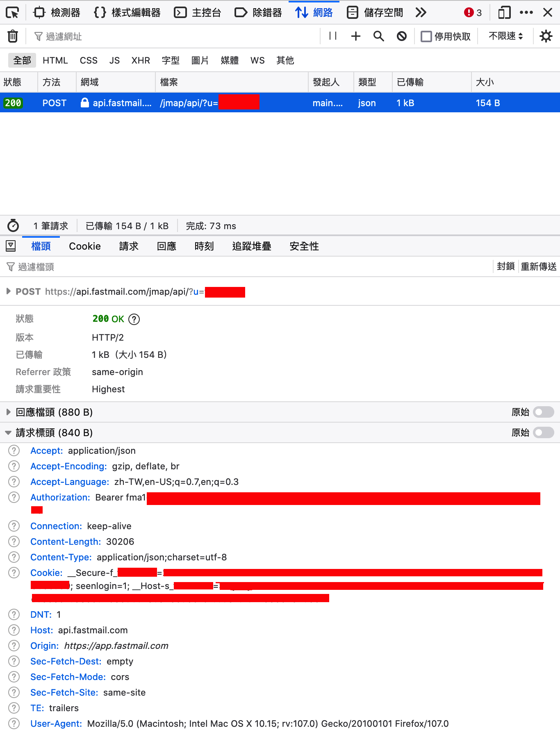Open help for the User-Agent header
The height and width of the screenshot is (737, 560).
14,723
